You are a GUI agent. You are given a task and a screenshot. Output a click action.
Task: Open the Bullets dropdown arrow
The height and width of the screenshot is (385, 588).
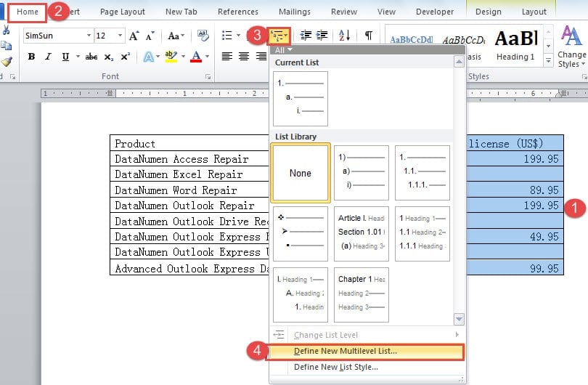(238, 36)
